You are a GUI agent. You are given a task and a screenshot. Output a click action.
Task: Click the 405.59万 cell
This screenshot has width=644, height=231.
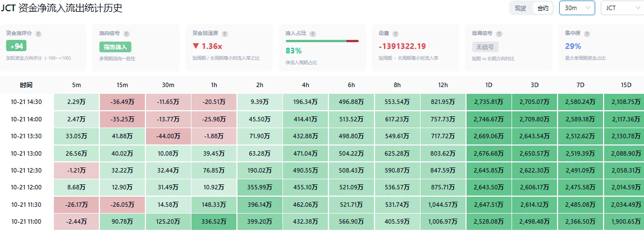pyautogui.click(x=397, y=221)
